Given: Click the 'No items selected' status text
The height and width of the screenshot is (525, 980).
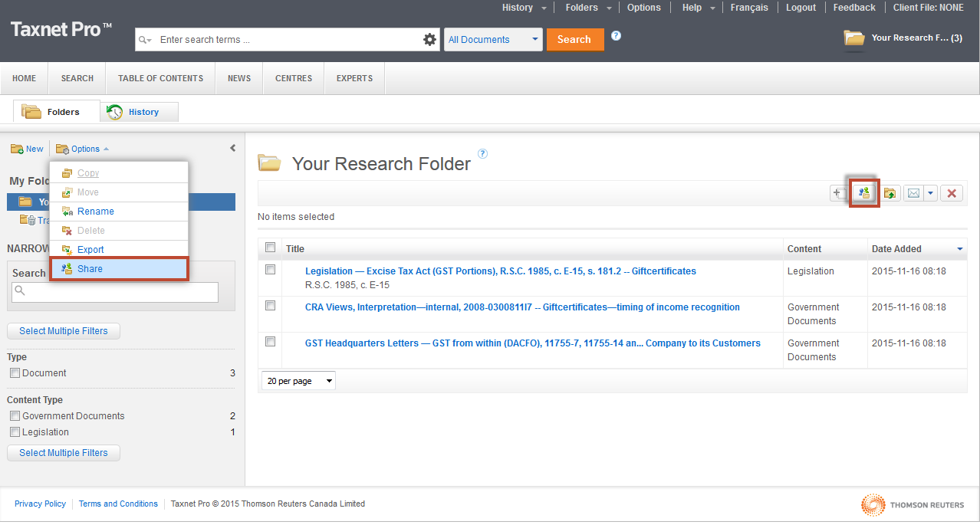Looking at the screenshot, I should [296, 217].
